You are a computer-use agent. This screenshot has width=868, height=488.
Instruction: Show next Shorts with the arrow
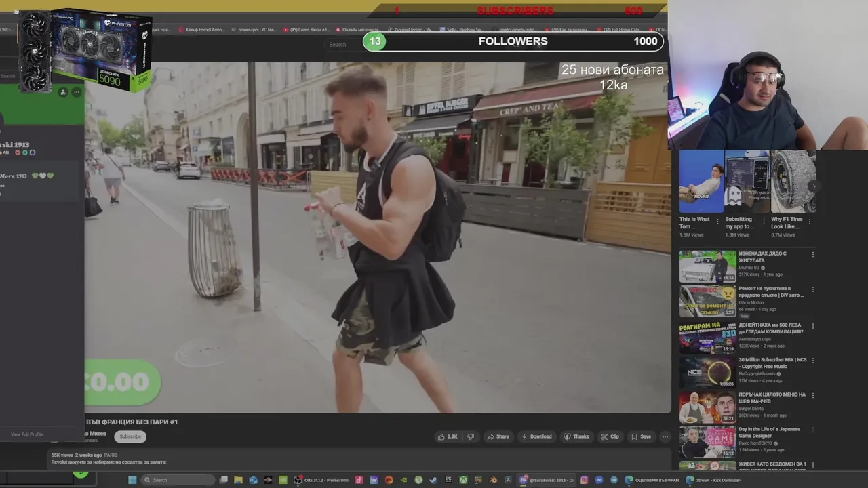tap(813, 186)
